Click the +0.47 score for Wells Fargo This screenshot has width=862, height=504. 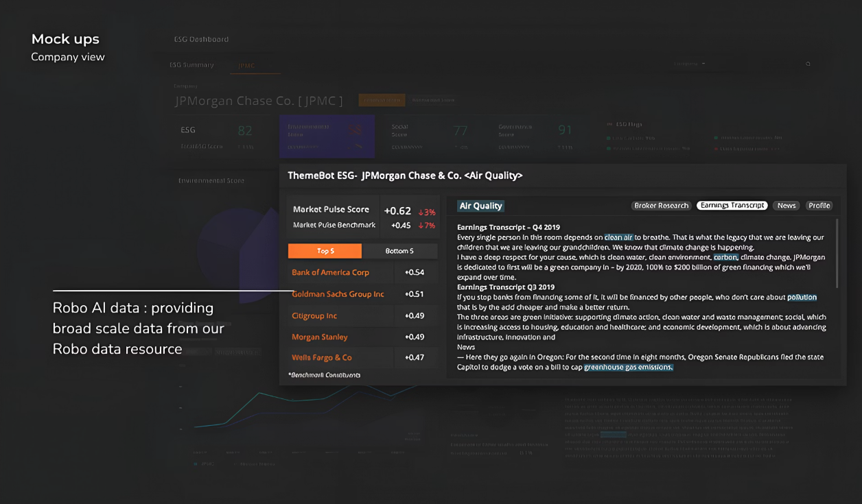(x=415, y=358)
